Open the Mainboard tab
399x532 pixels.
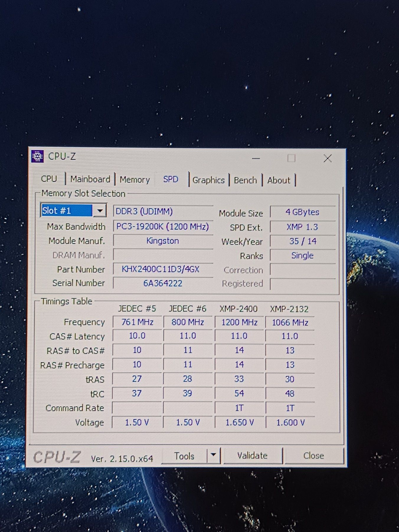(x=90, y=179)
